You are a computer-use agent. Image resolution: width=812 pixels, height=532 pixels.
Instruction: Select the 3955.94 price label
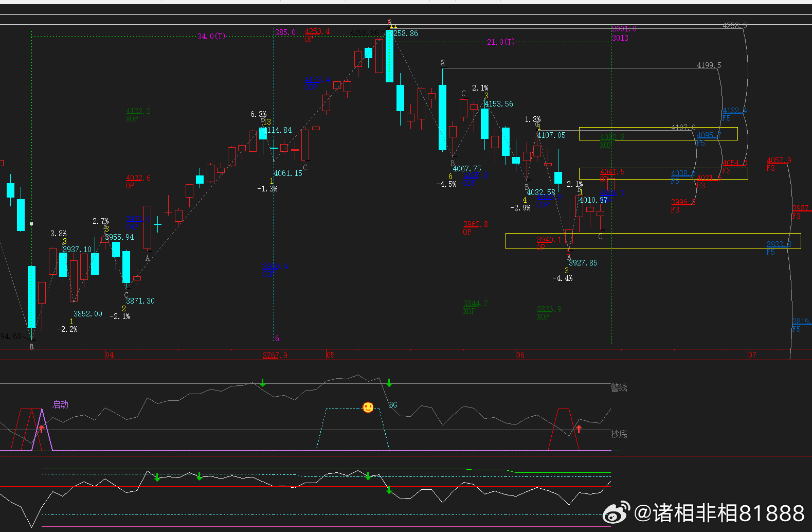coord(119,237)
